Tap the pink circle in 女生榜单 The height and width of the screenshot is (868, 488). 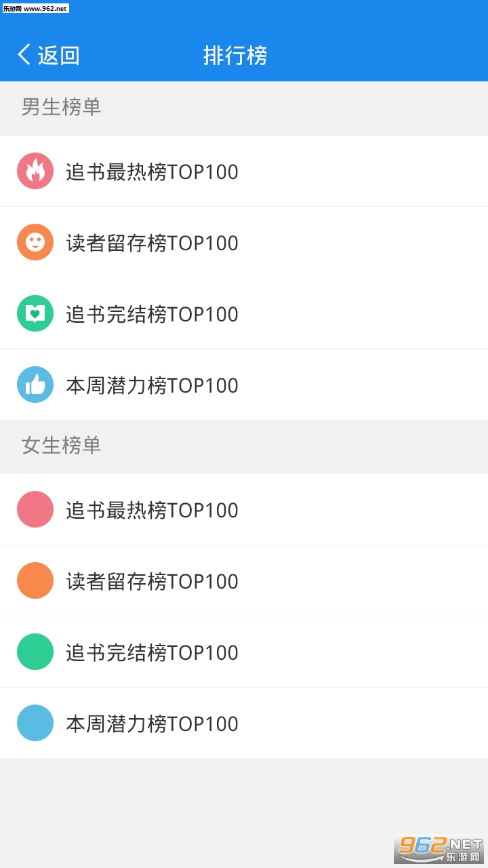pyautogui.click(x=35, y=509)
